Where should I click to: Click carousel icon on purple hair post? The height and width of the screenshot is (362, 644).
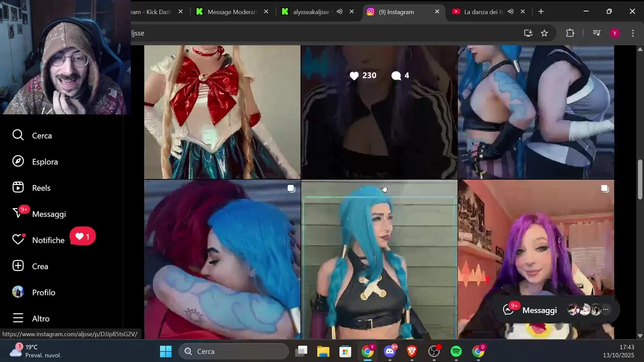coord(605,189)
